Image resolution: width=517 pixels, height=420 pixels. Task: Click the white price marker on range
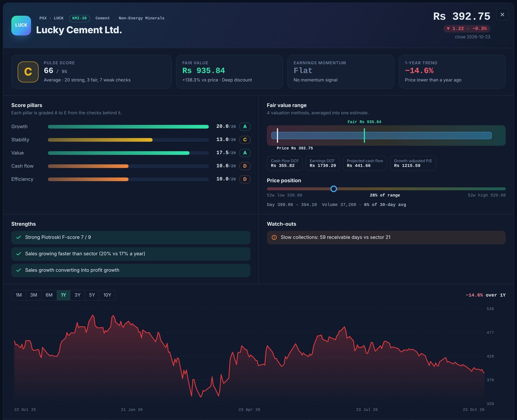point(277,135)
